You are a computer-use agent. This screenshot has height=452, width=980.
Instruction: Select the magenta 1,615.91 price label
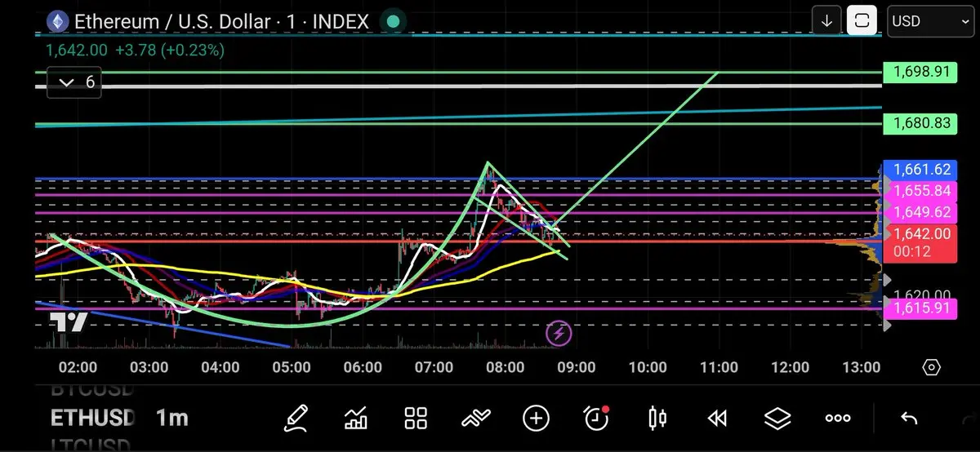[920, 308]
